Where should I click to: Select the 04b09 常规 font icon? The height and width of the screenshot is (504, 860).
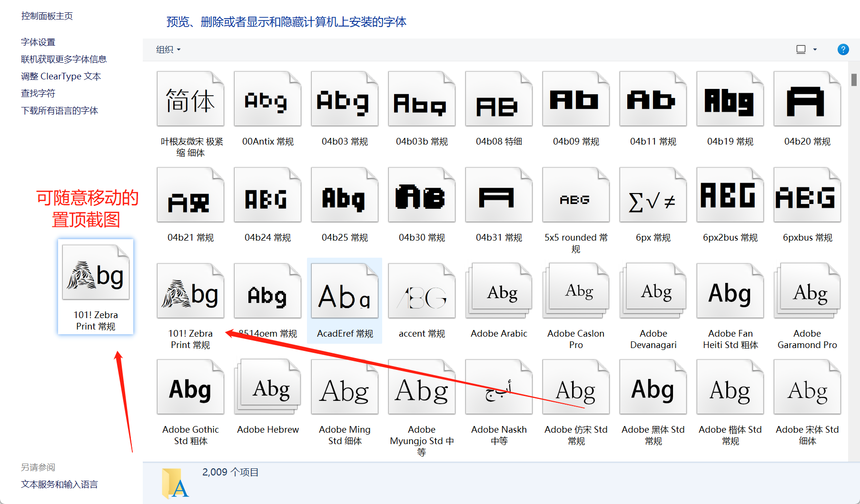576,99
